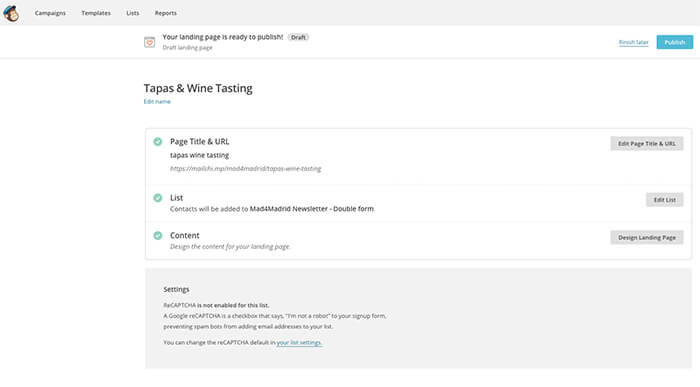Click the tapas-wine-tasting landing page URL
Screen dimensions: 700x387
(x=246, y=169)
